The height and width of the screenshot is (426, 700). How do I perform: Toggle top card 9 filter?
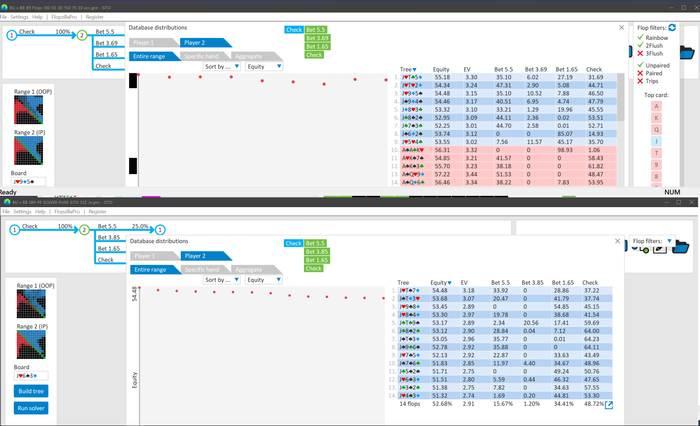pos(656,165)
